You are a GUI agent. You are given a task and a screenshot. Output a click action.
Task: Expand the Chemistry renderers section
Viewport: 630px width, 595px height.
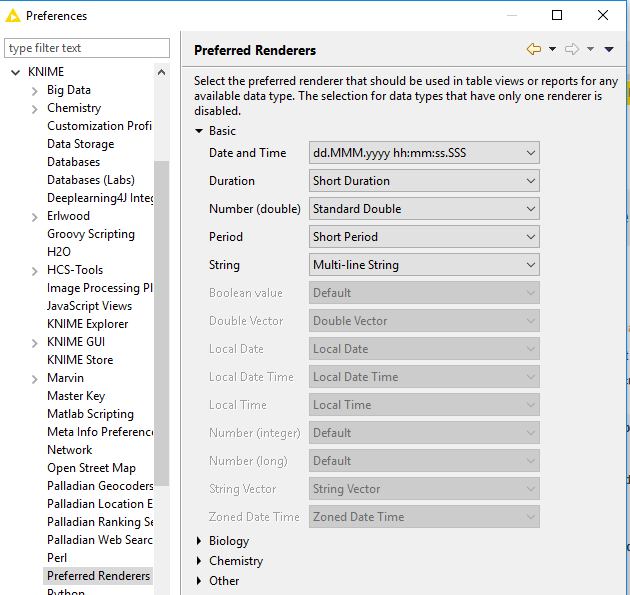click(199, 561)
